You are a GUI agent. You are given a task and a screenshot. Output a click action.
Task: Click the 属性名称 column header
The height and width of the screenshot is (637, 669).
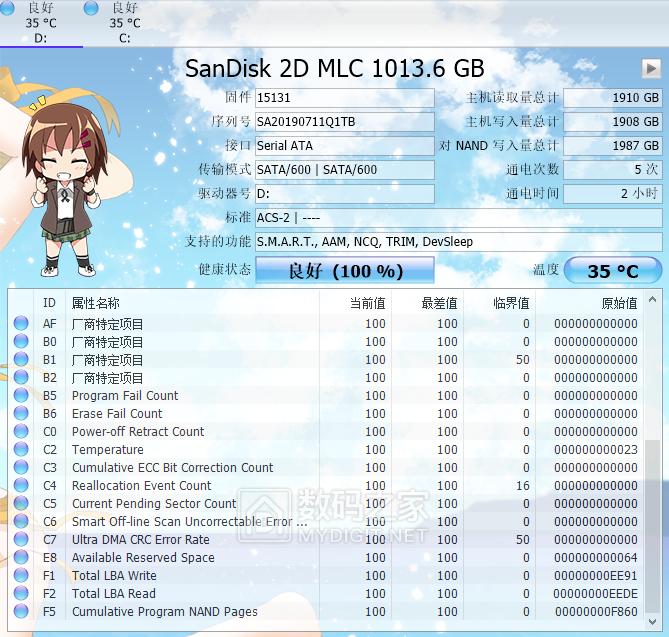click(192, 303)
